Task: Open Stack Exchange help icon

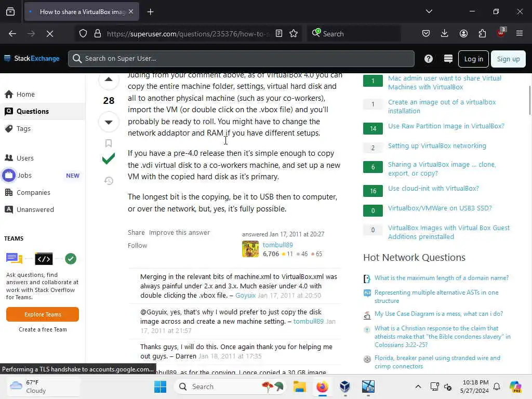Action: [429, 59]
